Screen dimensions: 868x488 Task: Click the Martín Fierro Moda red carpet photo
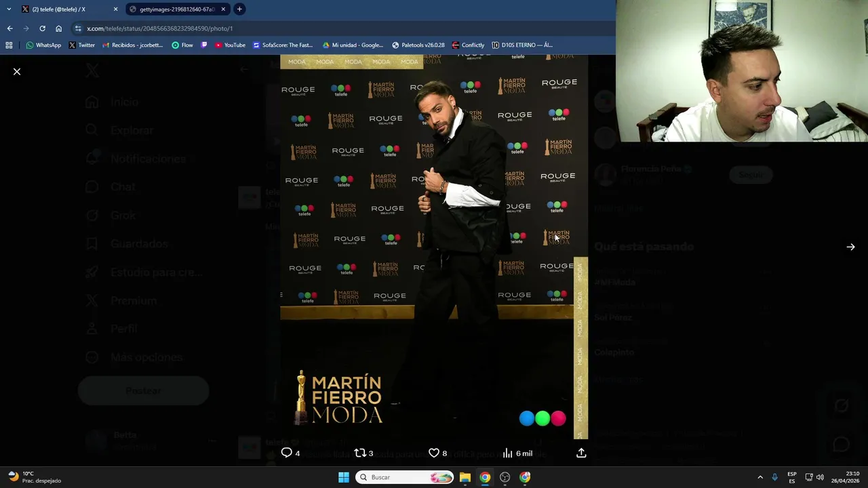point(434,247)
